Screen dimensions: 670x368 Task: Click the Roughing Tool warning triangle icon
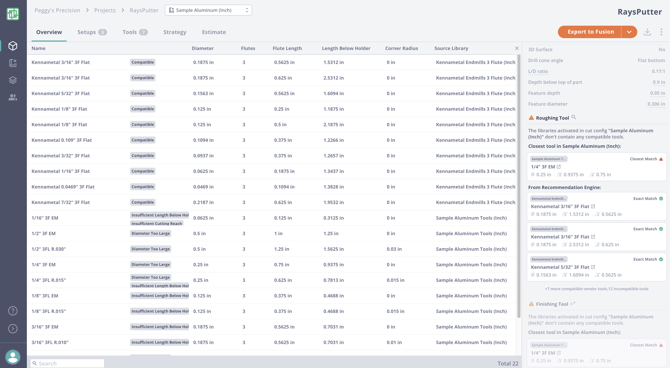click(531, 118)
